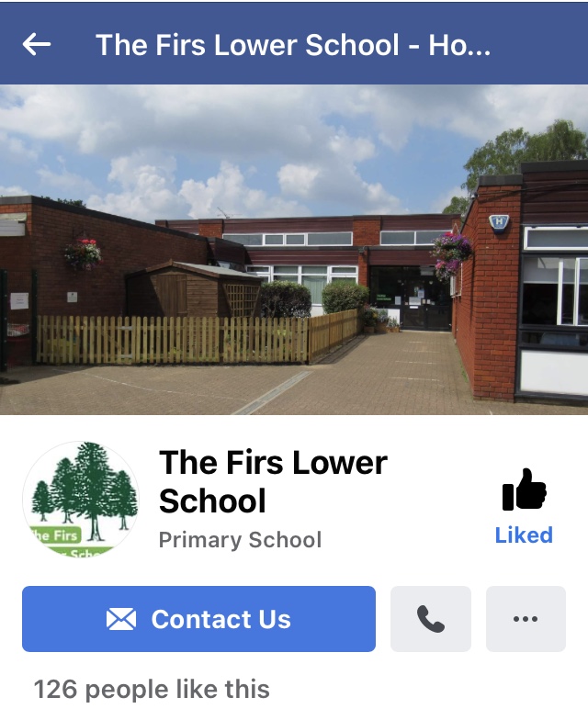Unlike the page via the 'Liked' label

tap(524, 535)
